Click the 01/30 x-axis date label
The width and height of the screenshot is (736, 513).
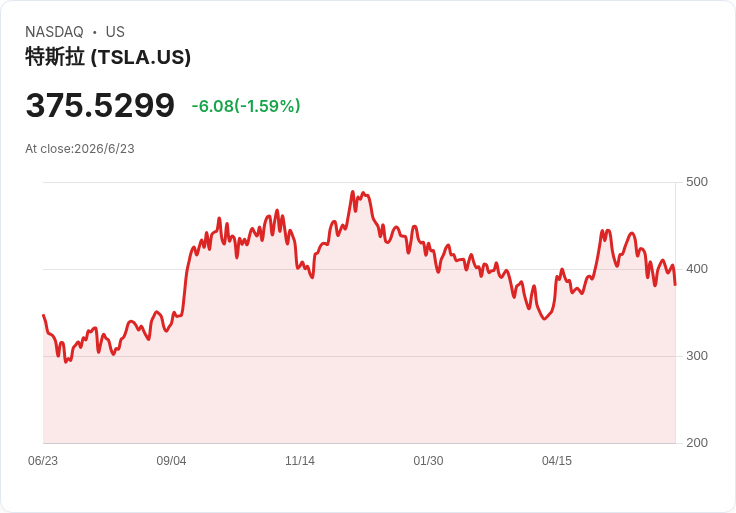428,461
